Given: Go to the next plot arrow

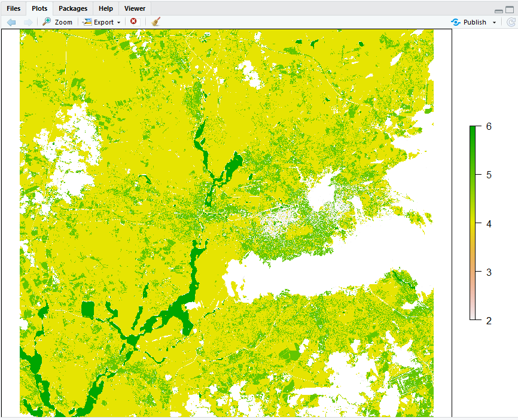Looking at the screenshot, I should [x=28, y=22].
